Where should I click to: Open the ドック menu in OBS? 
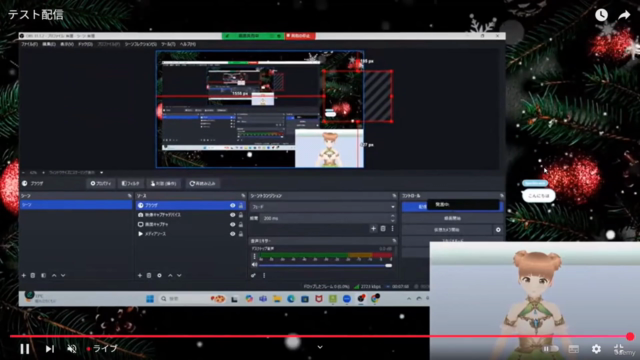[x=85, y=44]
